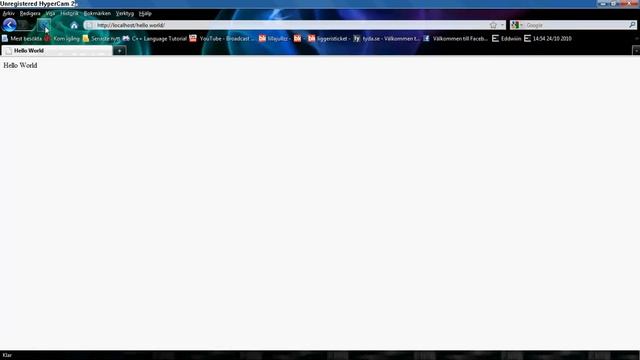Viewport: 640px width, 360px height.
Task: Go back with the blue Back arrow
Action: (x=9, y=25)
